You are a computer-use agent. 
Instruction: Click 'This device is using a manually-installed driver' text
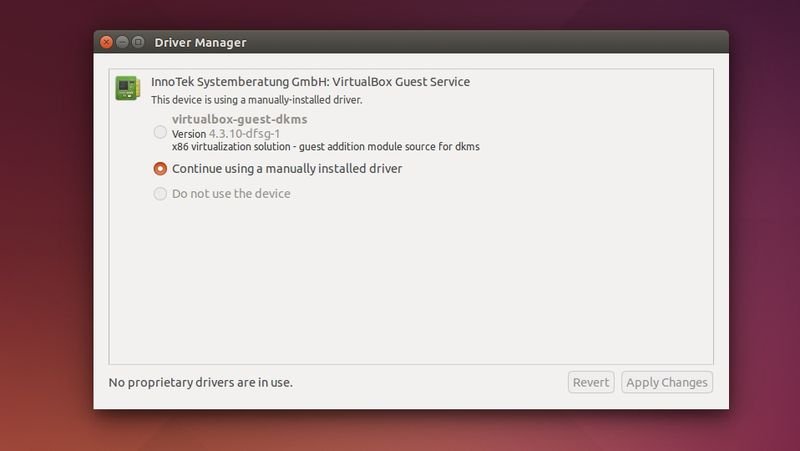[256, 100]
